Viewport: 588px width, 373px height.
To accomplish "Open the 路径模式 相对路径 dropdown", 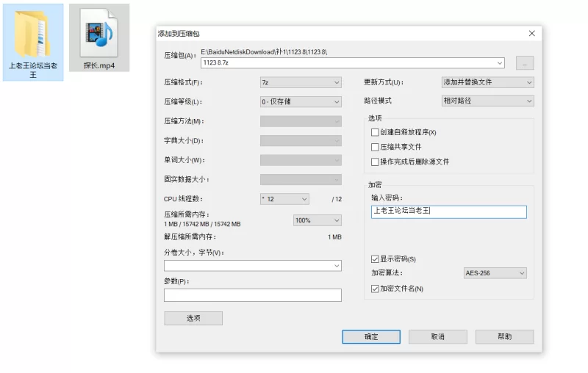I will tap(487, 101).
